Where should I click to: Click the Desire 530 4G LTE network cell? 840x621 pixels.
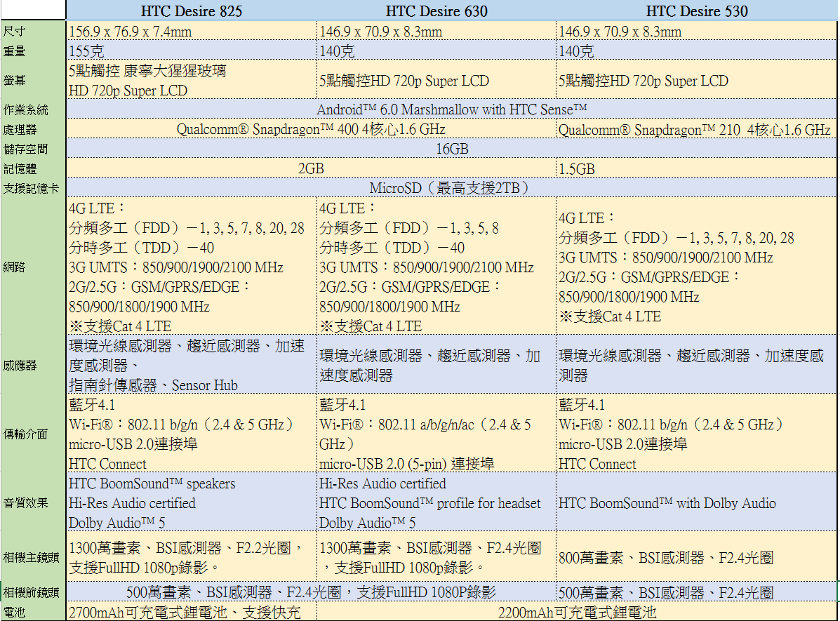tap(697, 267)
